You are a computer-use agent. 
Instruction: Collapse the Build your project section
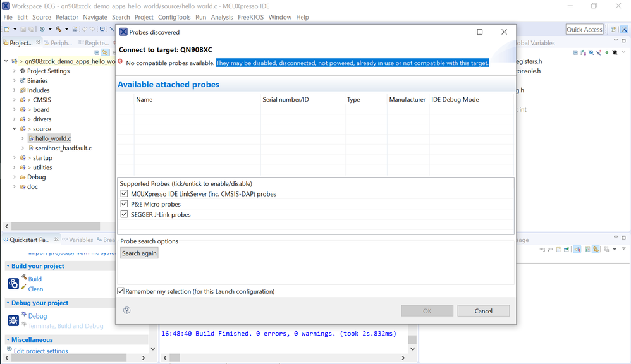point(8,266)
